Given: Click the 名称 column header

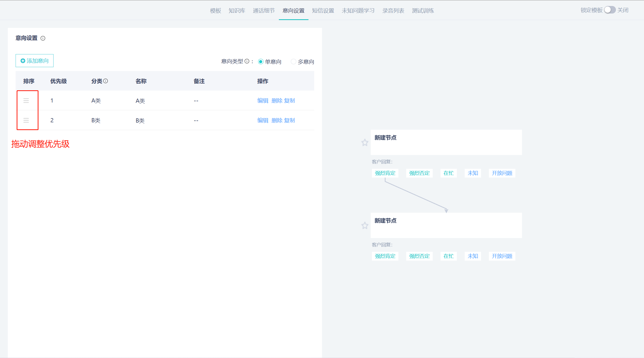Looking at the screenshot, I should pos(141,81).
